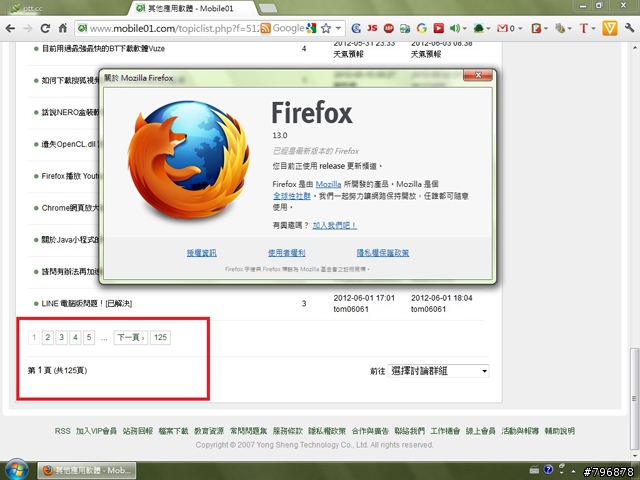Go to page 2 in pagination
This screenshot has height=480, width=640.
click(48, 338)
